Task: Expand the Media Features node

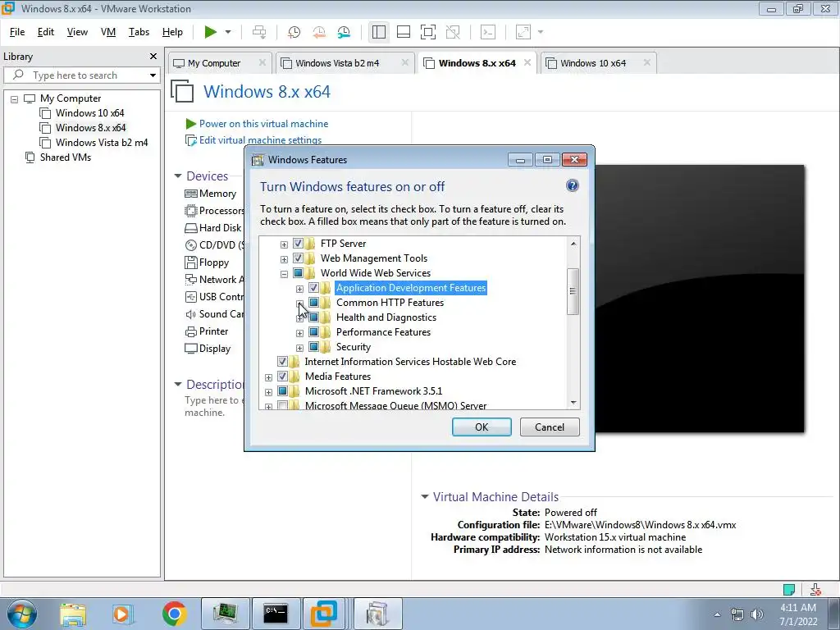Action: tap(268, 377)
